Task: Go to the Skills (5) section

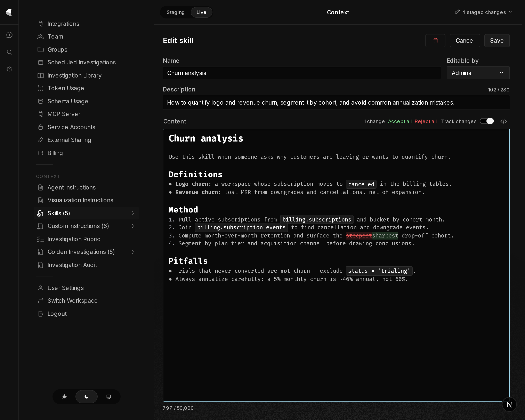Action: [87, 213]
